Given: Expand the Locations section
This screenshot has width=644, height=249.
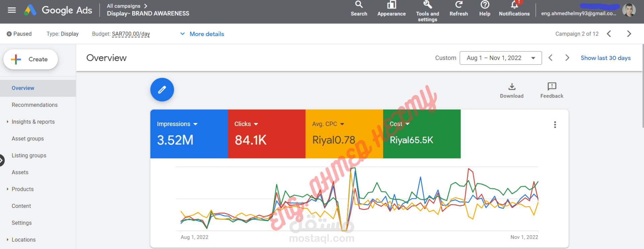Looking at the screenshot, I should coord(7,240).
